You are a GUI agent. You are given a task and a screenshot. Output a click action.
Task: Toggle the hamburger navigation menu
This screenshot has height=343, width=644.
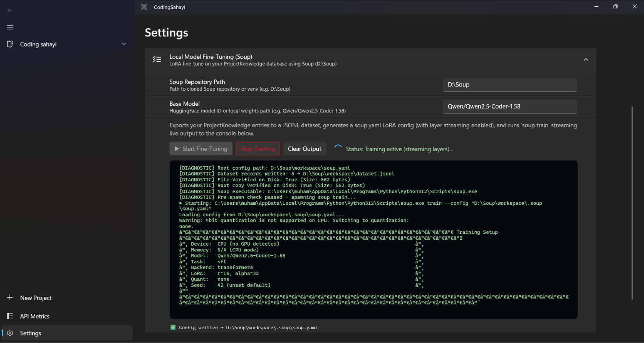pyautogui.click(x=10, y=27)
